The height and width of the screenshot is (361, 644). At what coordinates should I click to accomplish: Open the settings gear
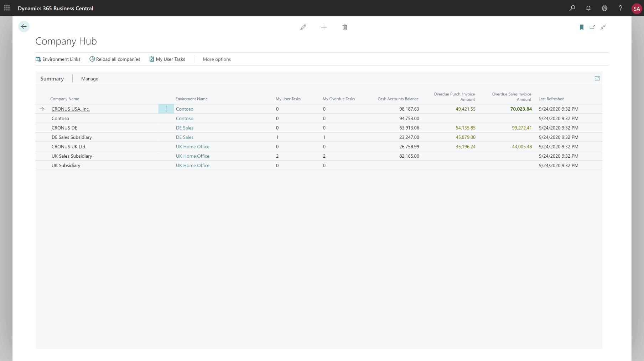tap(604, 8)
